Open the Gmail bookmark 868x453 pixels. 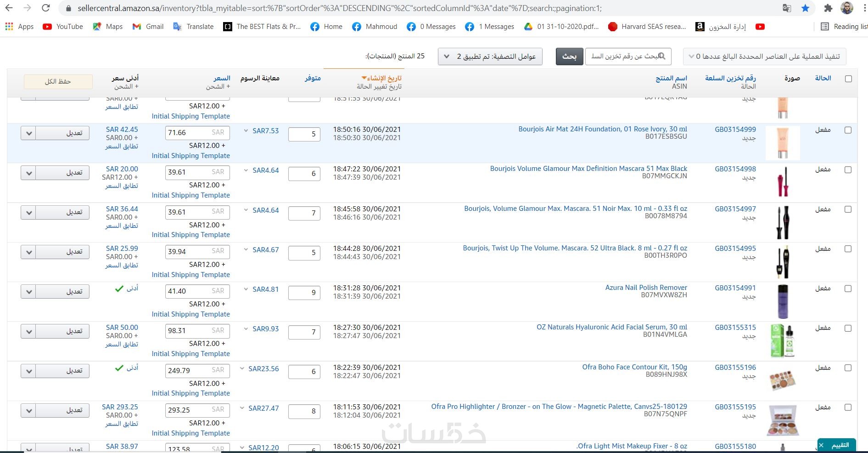point(148,27)
